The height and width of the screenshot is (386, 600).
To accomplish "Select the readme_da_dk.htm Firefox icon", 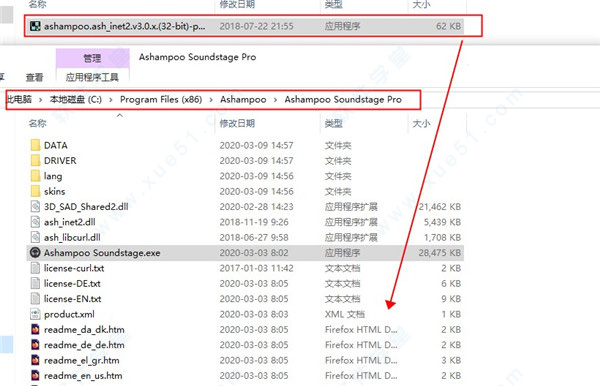I will pos(35,329).
